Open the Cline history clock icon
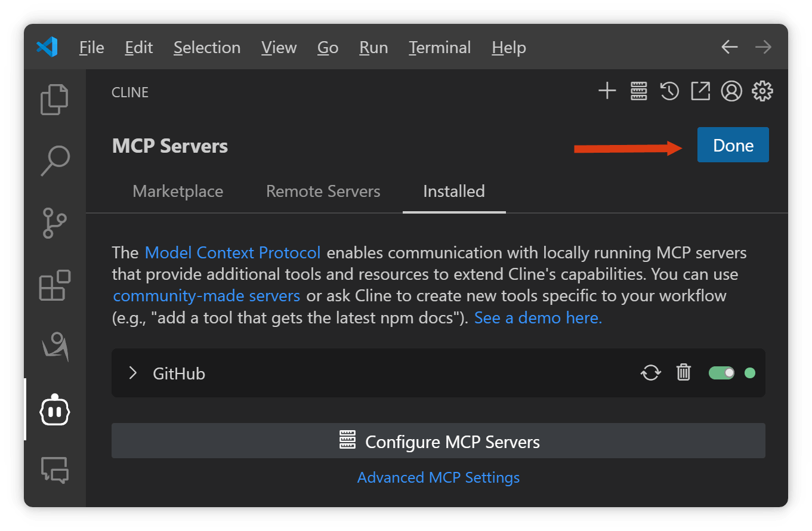 (x=669, y=91)
